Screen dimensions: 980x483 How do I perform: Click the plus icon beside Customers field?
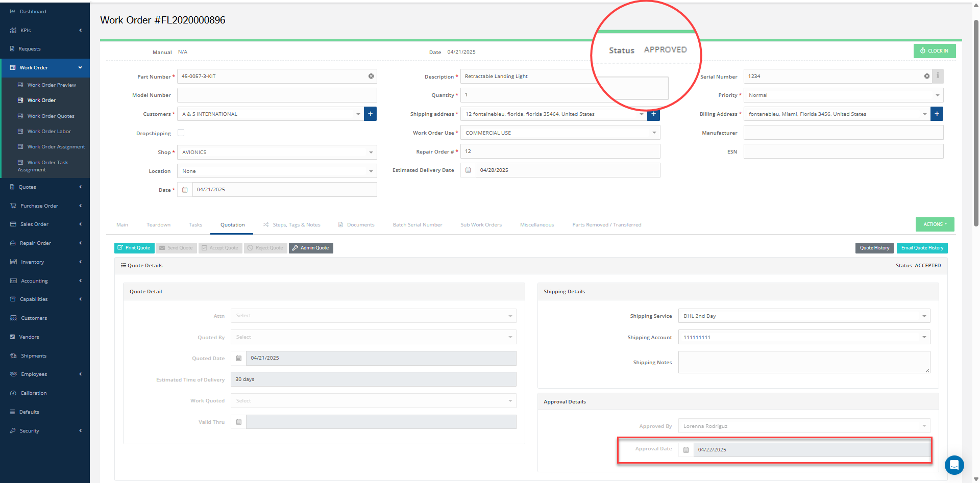[x=370, y=114]
